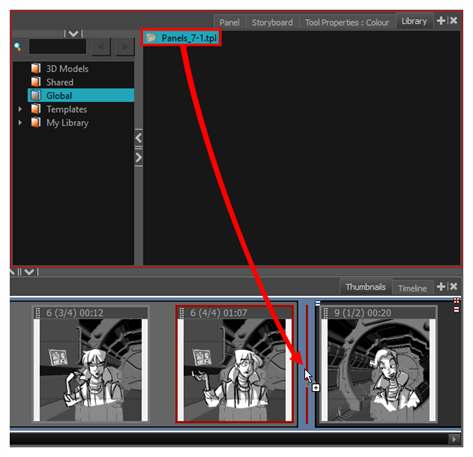The width and height of the screenshot is (473, 457).
Task: Add a view next to the Timeline tab
Action: 441,287
